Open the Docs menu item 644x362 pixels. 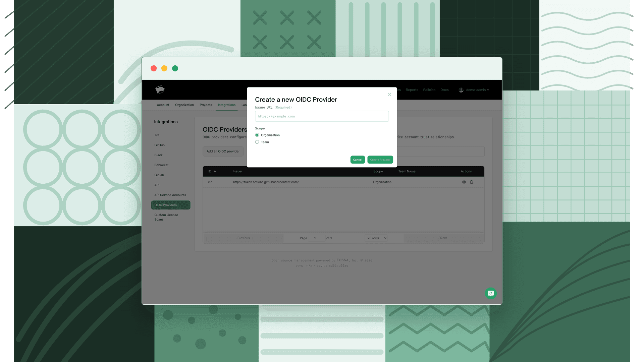point(444,90)
